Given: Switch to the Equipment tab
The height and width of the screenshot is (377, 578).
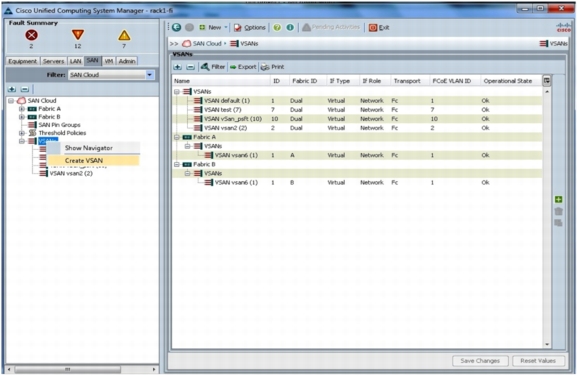Looking at the screenshot, I should tap(22, 61).
